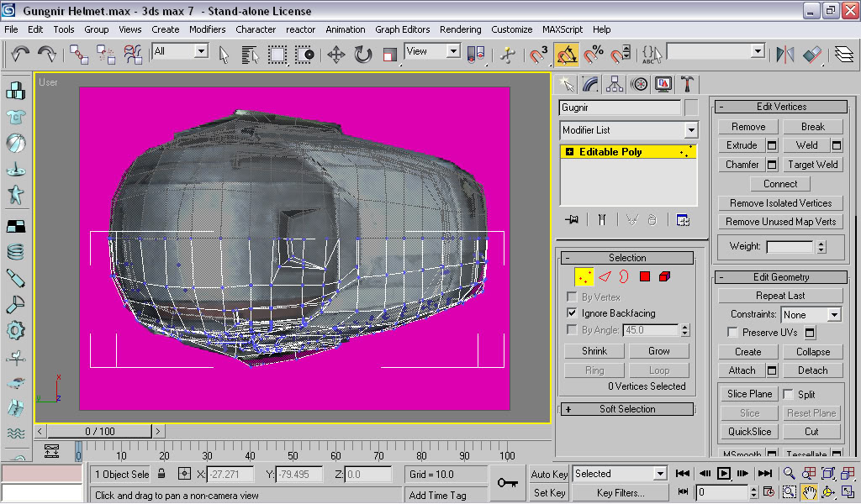Select the Select and Rotate tool
This screenshot has height=504, width=861.
[363, 55]
